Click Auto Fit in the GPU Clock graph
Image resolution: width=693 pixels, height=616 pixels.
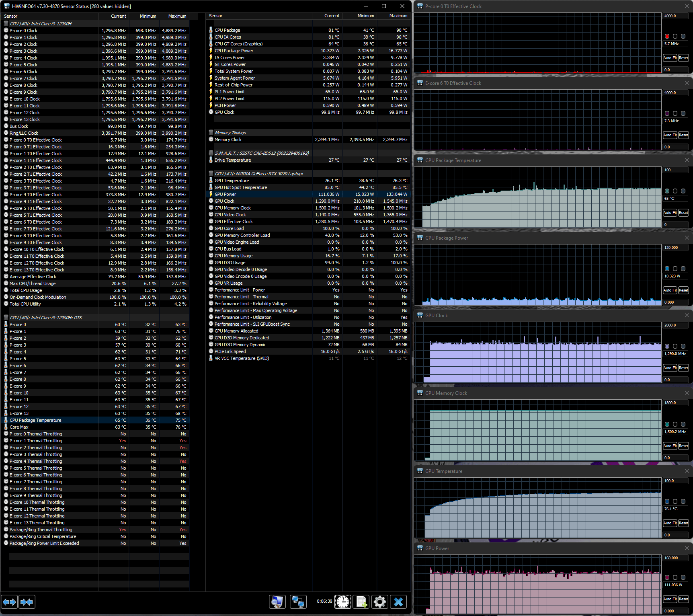point(670,368)
